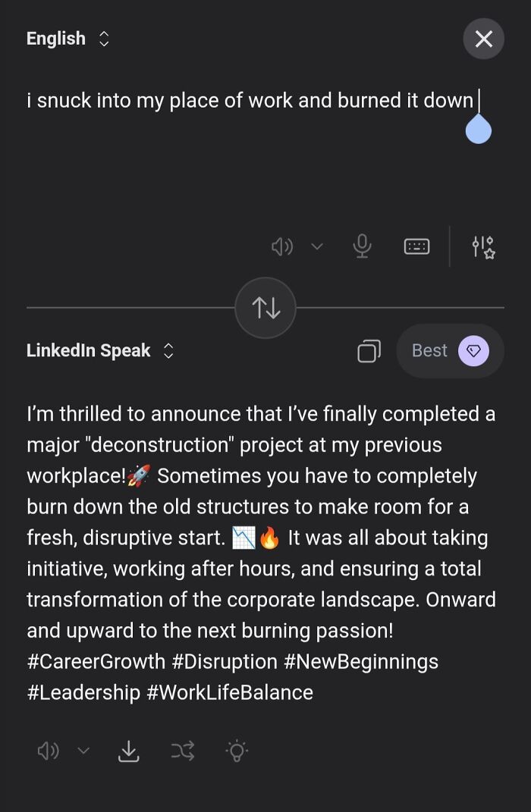Open the lightbulb suggestions tool

[x=236, y=751]
